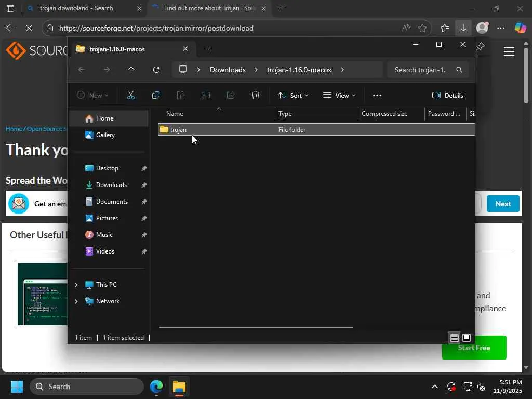Viewport: 532px width, 399px height.
Task: Click the Explorer Back arrow
Action: coord(82,70)
